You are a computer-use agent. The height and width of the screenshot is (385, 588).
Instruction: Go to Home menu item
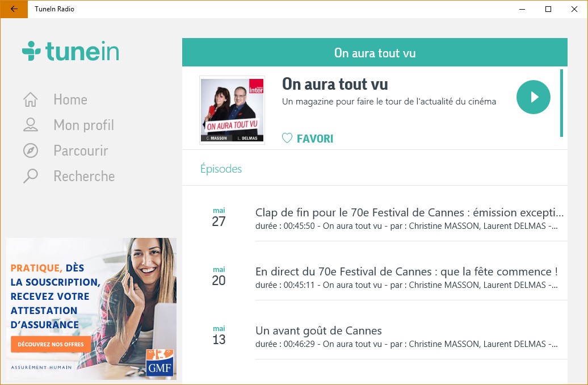click(70, 100)
